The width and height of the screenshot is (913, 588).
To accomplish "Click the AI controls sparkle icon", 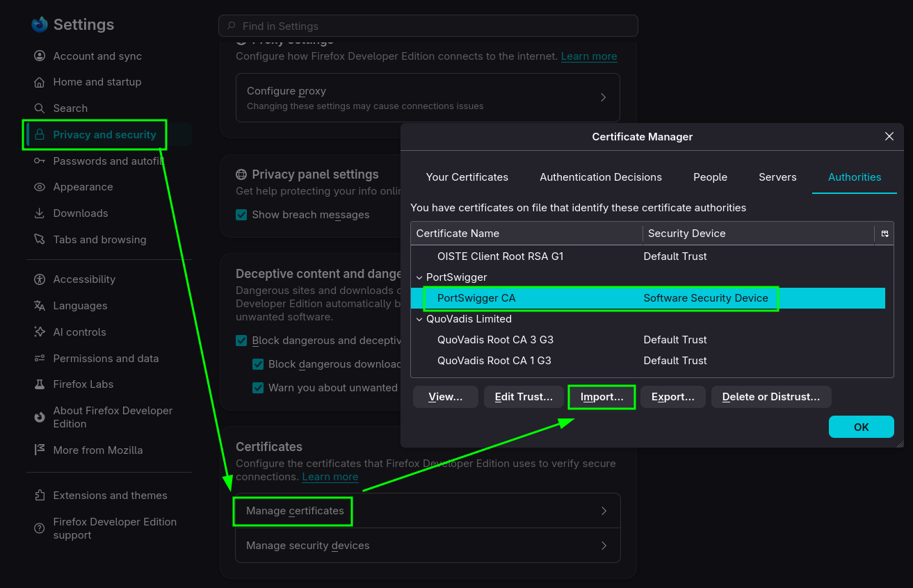I will click(40, 332).
